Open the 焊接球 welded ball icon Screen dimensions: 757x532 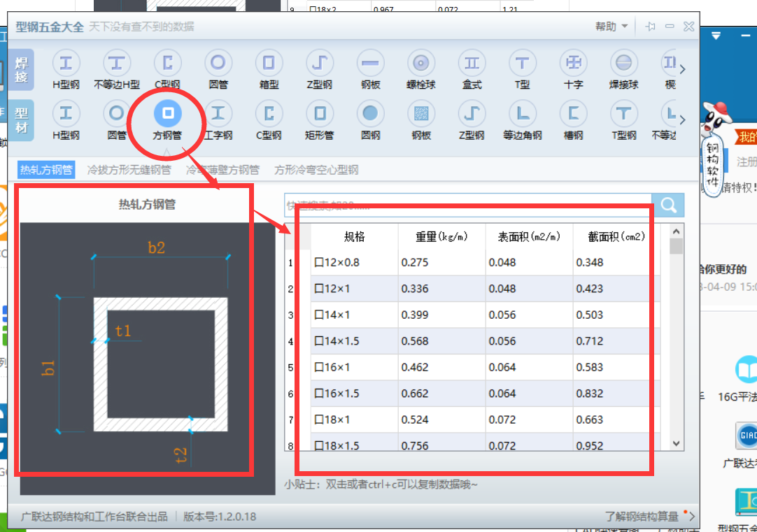click(x=624, y=63)
